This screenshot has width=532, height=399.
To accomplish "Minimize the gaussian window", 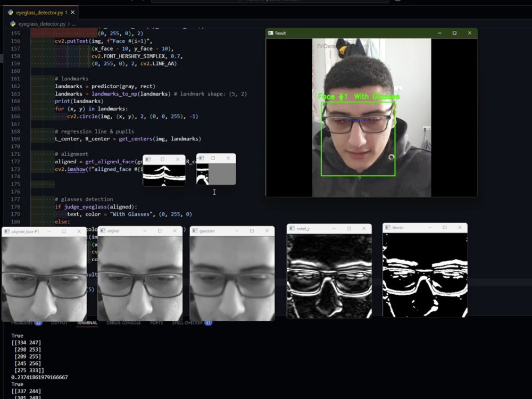I will [x=237, y=231].
